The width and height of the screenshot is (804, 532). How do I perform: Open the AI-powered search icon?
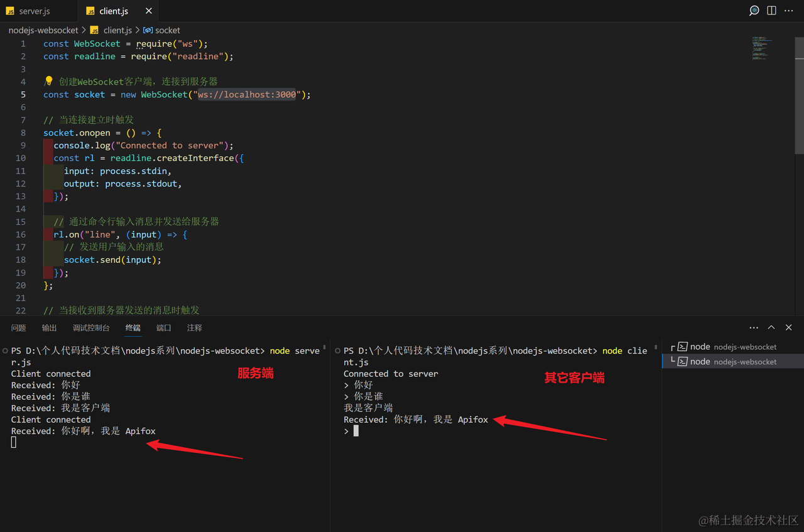(754, 11)
